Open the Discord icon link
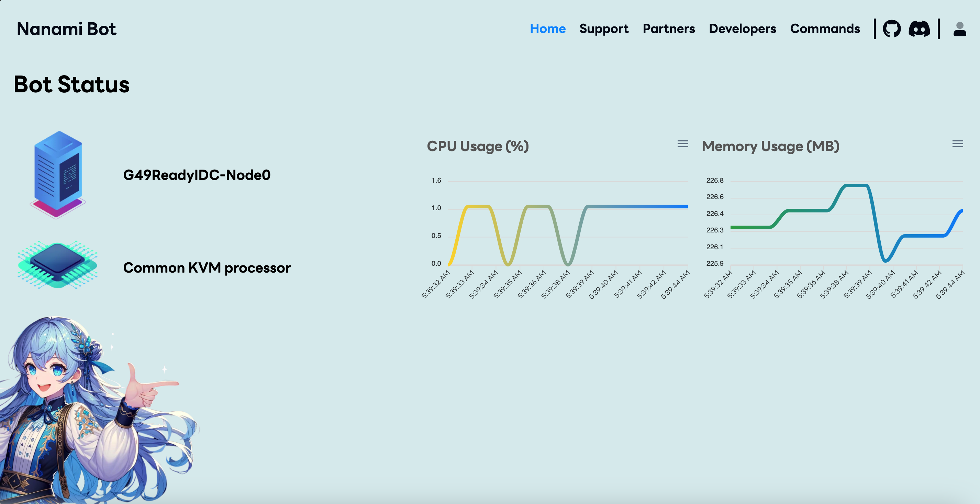 (x=919, y=29)
